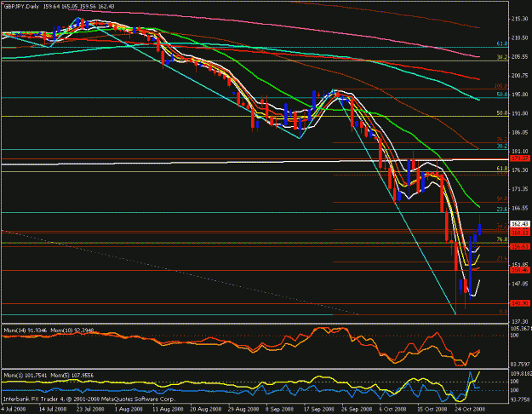Click the 176.30 price axis label
Viewport: 532px width, 414px height.
pos(519,170)
